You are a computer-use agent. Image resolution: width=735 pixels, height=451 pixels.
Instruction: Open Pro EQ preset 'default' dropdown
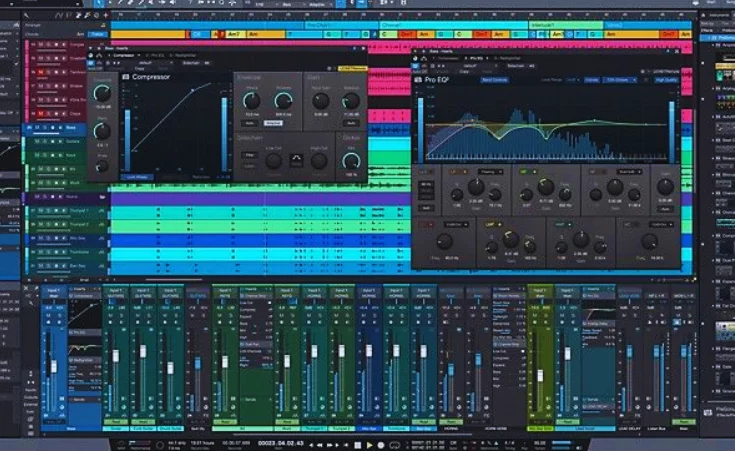(474, 66)
